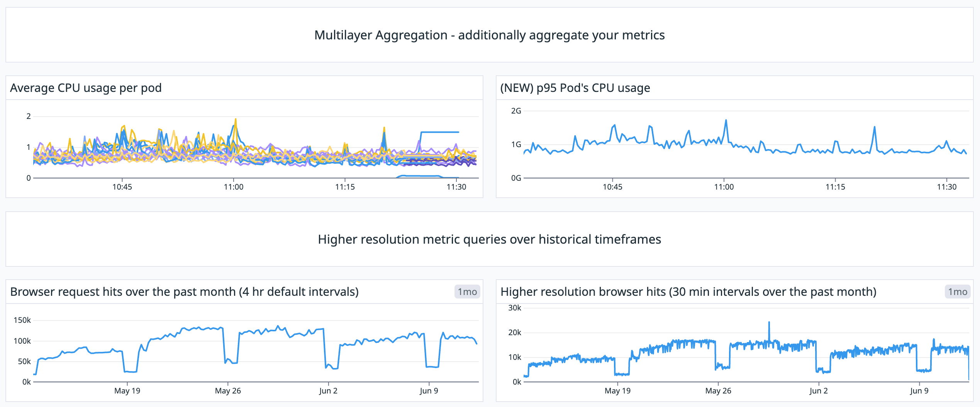Screen dimensions: 980x407
Task: Select the 1mo badge on Higher resolution browser hits
Action: 958,292
